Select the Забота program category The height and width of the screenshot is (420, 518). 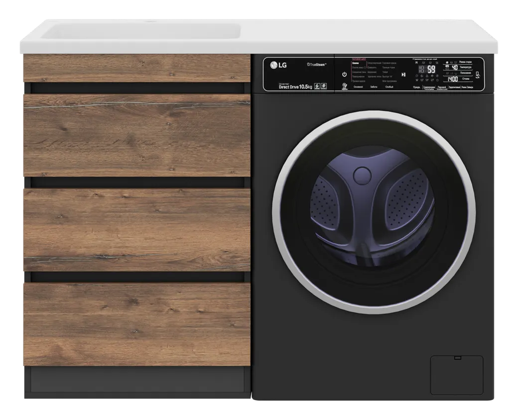pyautogui.click(x=374, y=87)
